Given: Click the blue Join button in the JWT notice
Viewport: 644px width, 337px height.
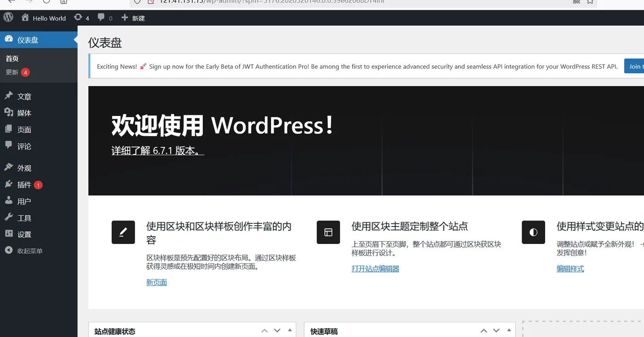Looking at the screenshot, I should click(634, 66).
